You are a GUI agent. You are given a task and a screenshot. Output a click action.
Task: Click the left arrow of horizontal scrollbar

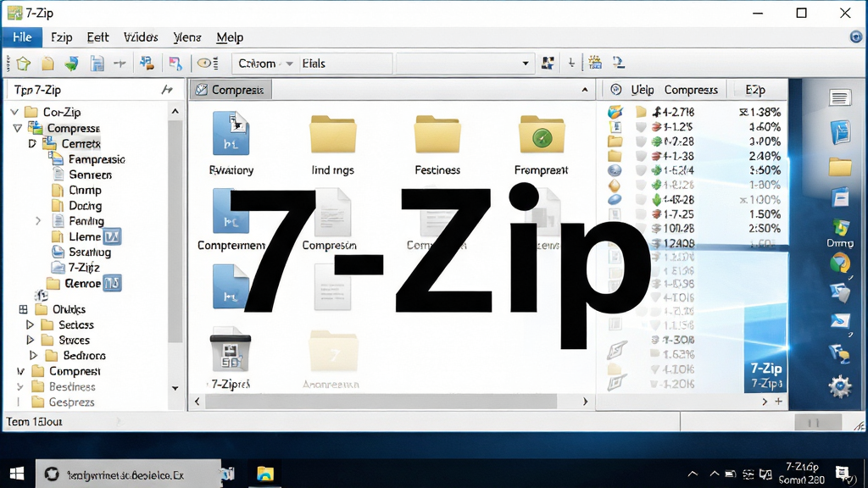click(197, 402)
